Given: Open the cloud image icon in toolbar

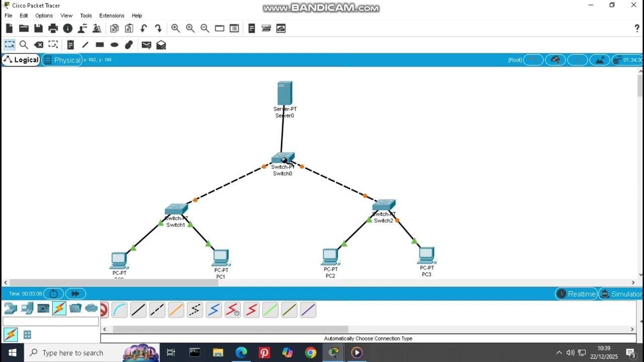Looking at the screenshot, I should (x=281, y=29).
